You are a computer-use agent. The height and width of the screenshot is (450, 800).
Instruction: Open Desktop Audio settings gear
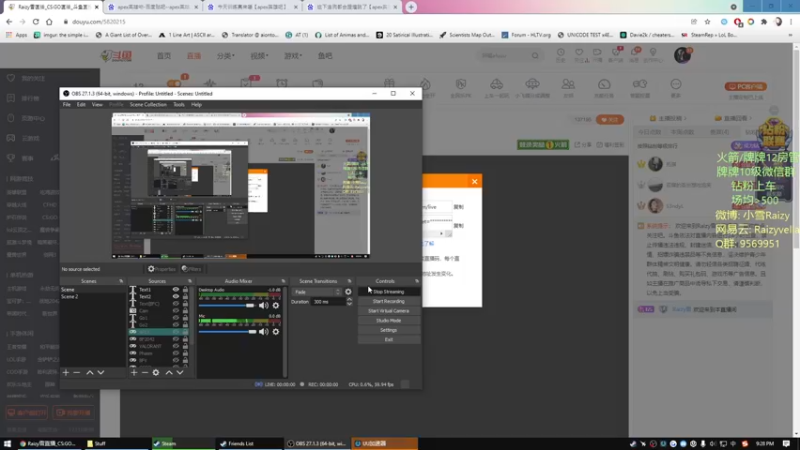click(x=276, y=306)
